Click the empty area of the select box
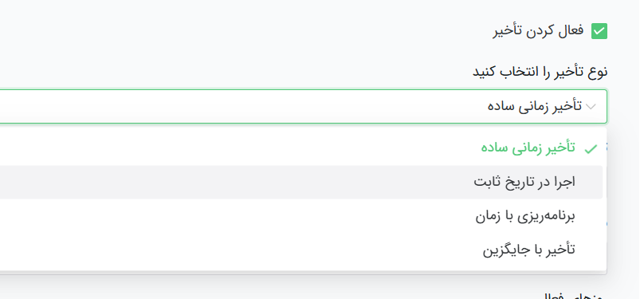Viewport: 644px width, 299px height. point(242,106)
